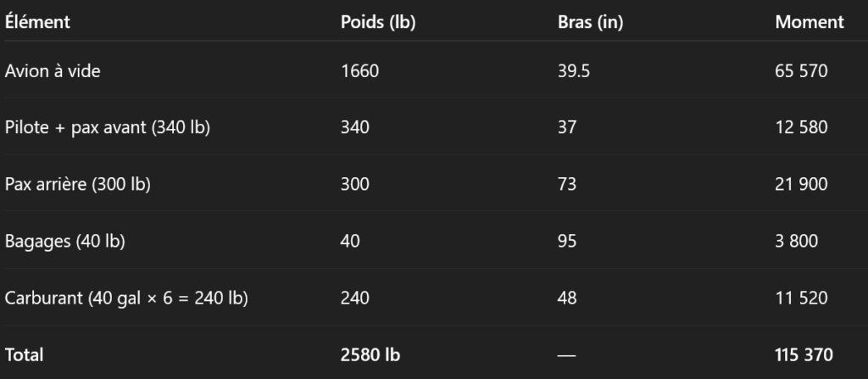The image size is (868, 379).
Task: Select the Pilote + pax avant label
Action: coord(108,127)
